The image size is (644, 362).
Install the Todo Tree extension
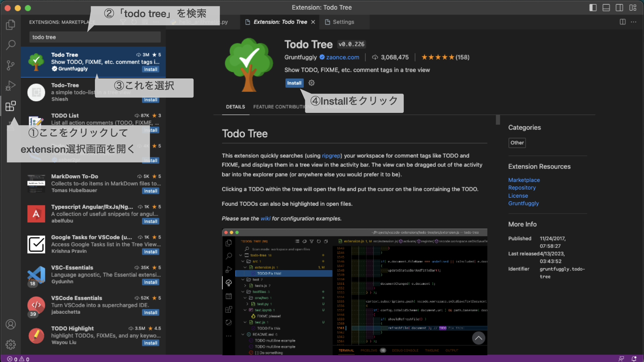pos(294,83)
